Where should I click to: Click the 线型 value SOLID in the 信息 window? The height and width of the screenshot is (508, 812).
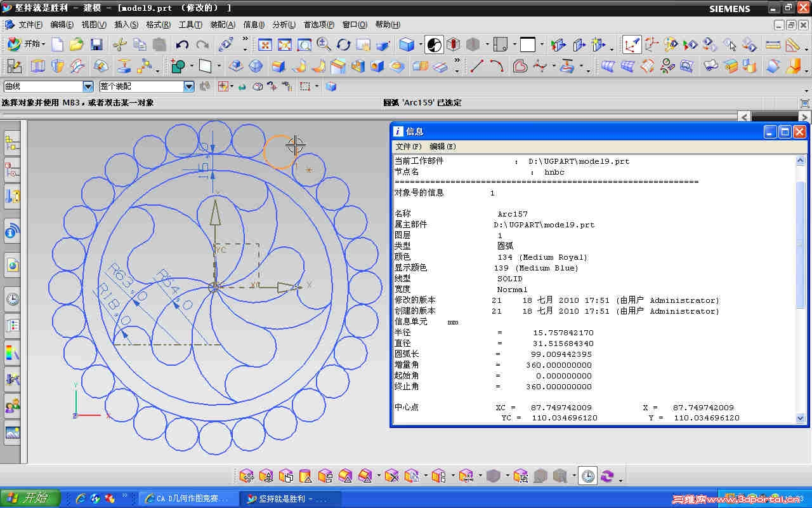510,279
